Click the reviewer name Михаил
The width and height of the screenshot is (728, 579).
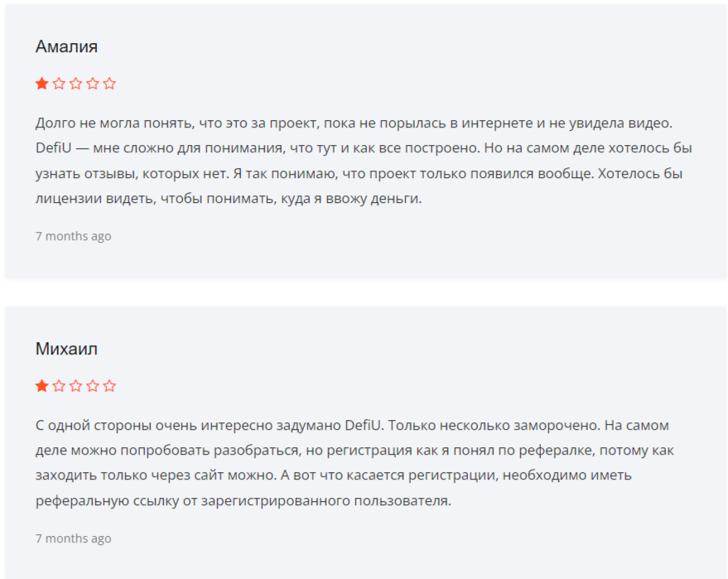66,349
